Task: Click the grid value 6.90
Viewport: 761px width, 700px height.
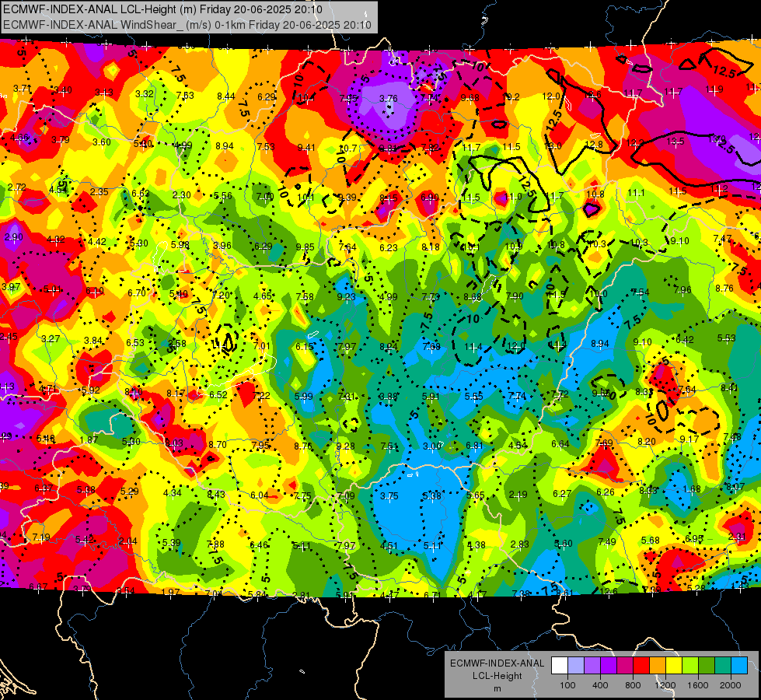Action: pyautogui.click(x=430, y=198)
